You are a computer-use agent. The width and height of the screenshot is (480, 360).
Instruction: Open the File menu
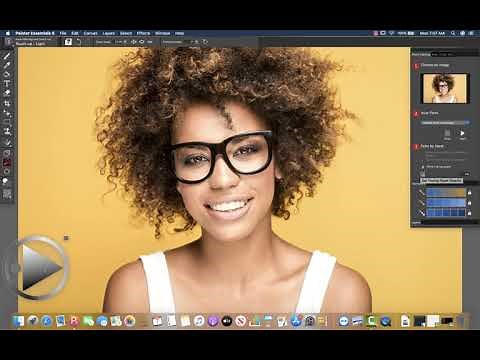click(63, 33)
